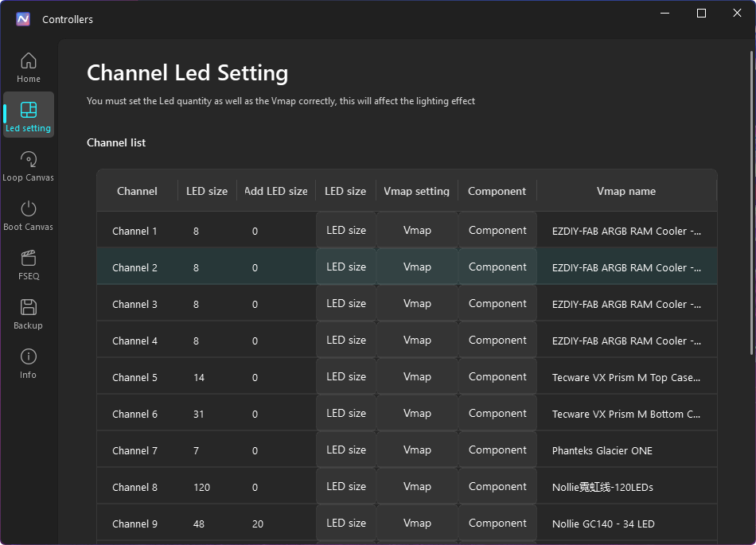Select the Channel 1 row label
This screenshot has height=545, width=756.
point(134,232)
